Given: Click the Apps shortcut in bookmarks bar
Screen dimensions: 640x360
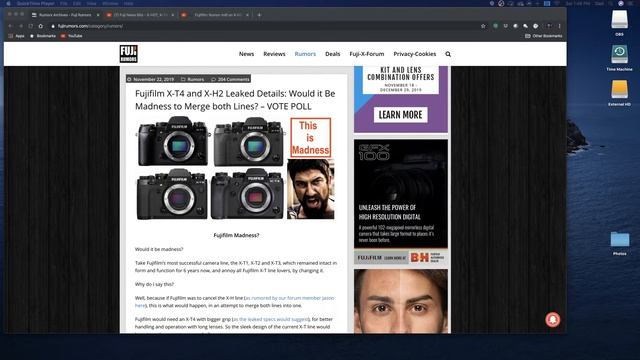Looking at the screenshot, I should tap(16, 36).
